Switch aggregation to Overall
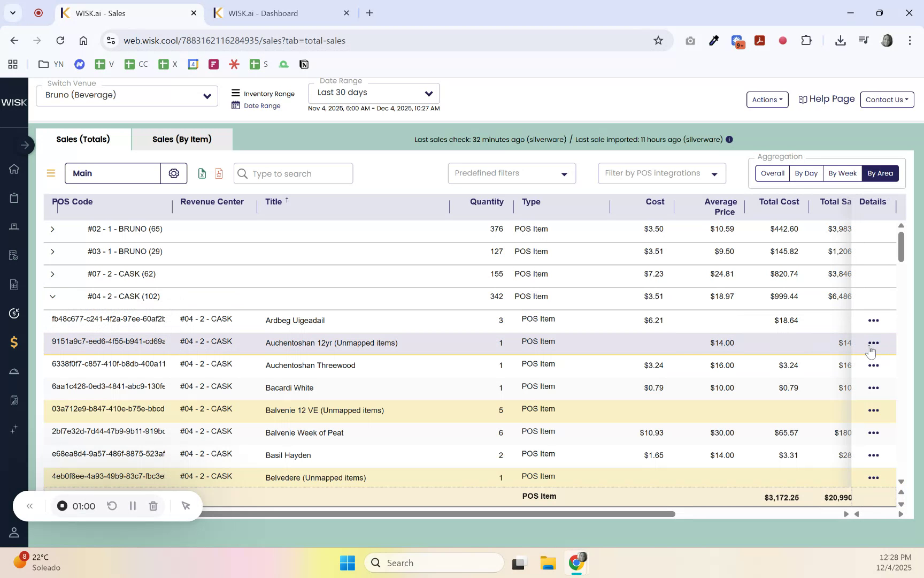The width and height of the screenshot is (924, 578). click(x=772, y=173)
